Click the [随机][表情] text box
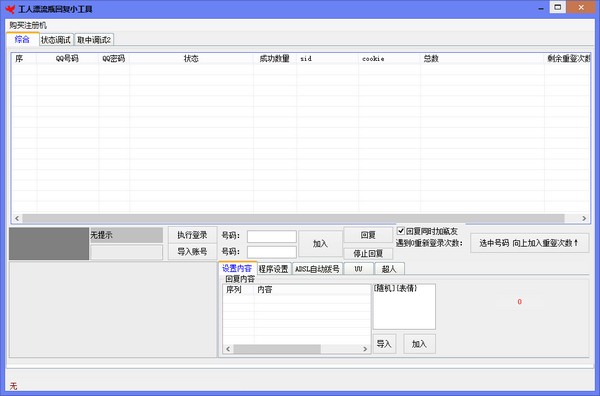The image size is (600, 396). point(404,306)
